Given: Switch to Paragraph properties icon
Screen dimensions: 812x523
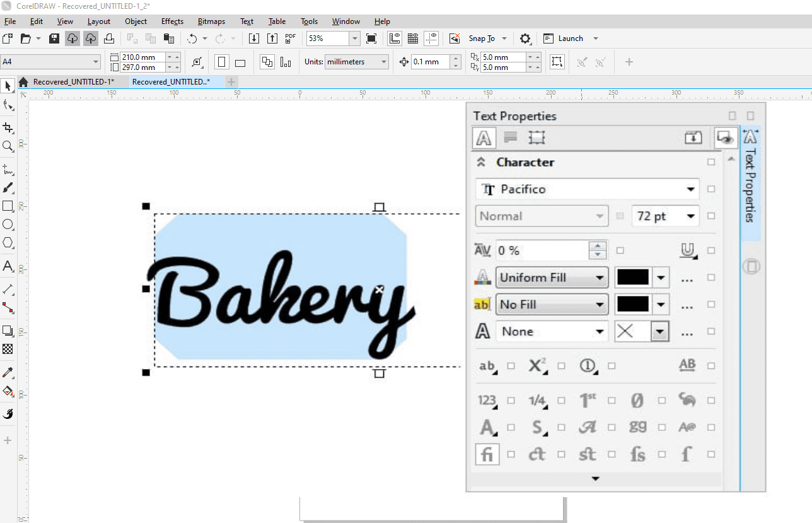Looking at the screenshot, I should point(511,138).
